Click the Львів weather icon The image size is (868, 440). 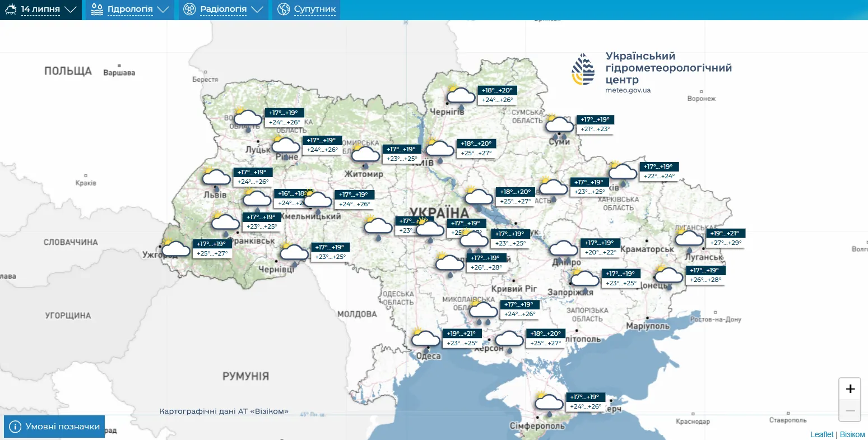(x=216, y=178)
